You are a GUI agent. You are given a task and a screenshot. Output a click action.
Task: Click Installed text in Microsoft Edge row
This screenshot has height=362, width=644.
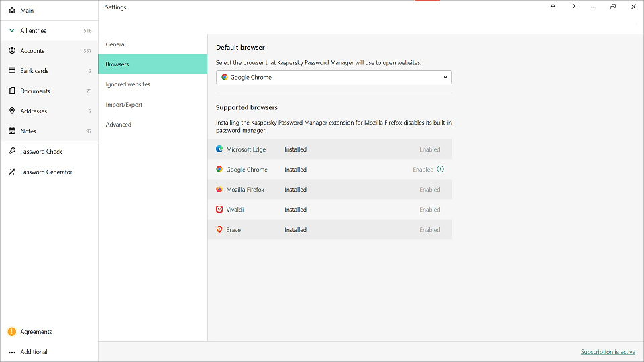coord(295,149)
